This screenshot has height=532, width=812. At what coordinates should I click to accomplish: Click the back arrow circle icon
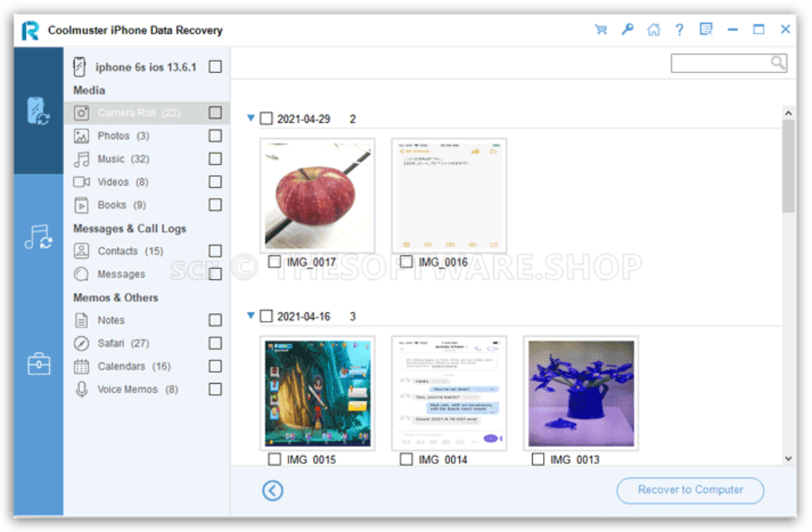pyautogui.click(x=273, y=490)
